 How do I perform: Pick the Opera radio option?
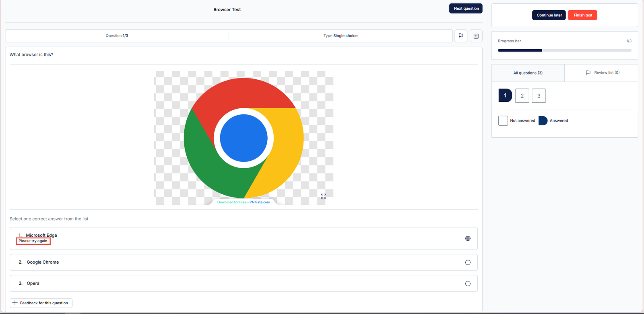click(468, 283)
